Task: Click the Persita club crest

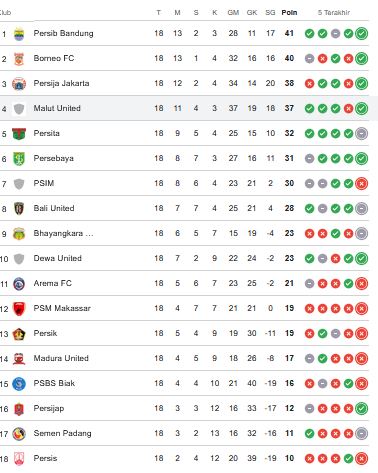Action: coord(19,134)
